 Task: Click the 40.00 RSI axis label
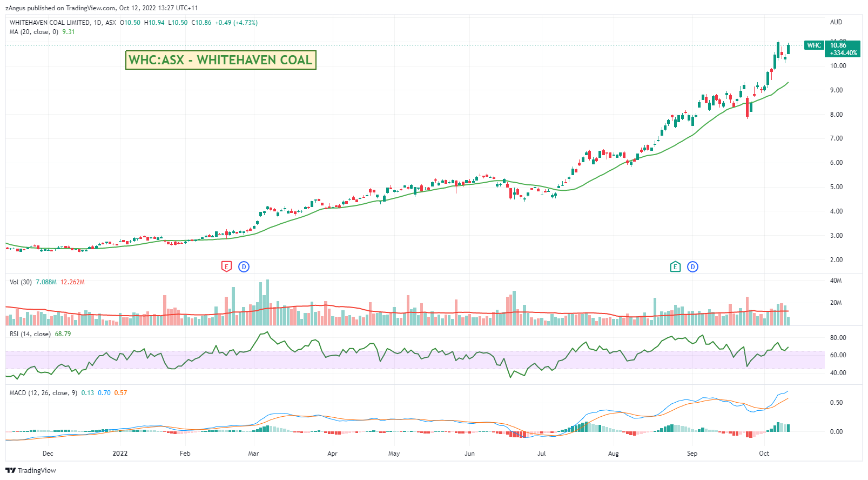pos(838,373)
